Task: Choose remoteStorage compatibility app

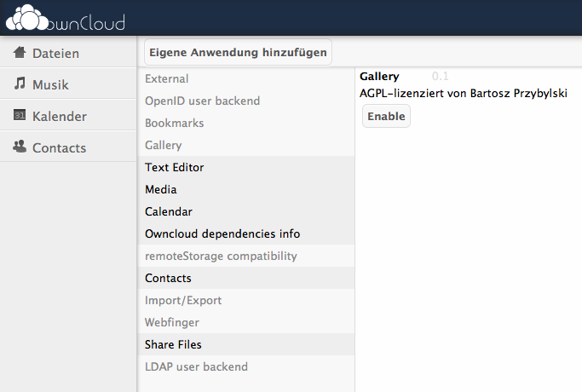Action: click(x=221, y=257)
